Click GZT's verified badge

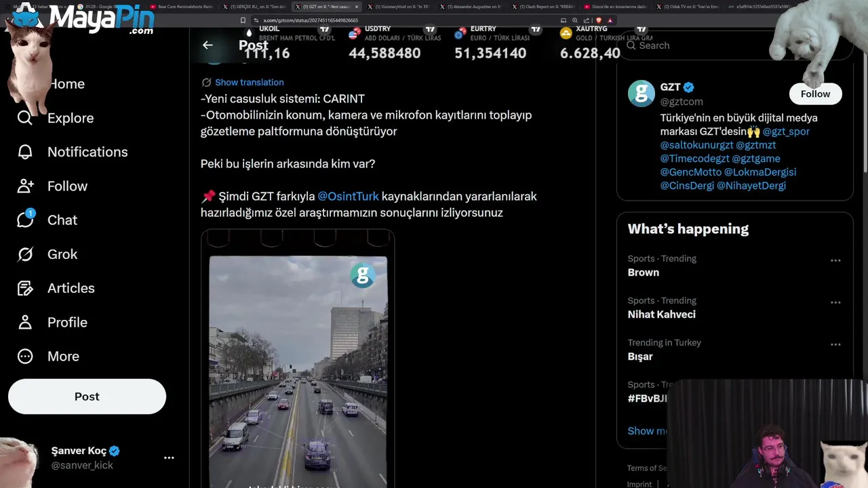[688, 87]
